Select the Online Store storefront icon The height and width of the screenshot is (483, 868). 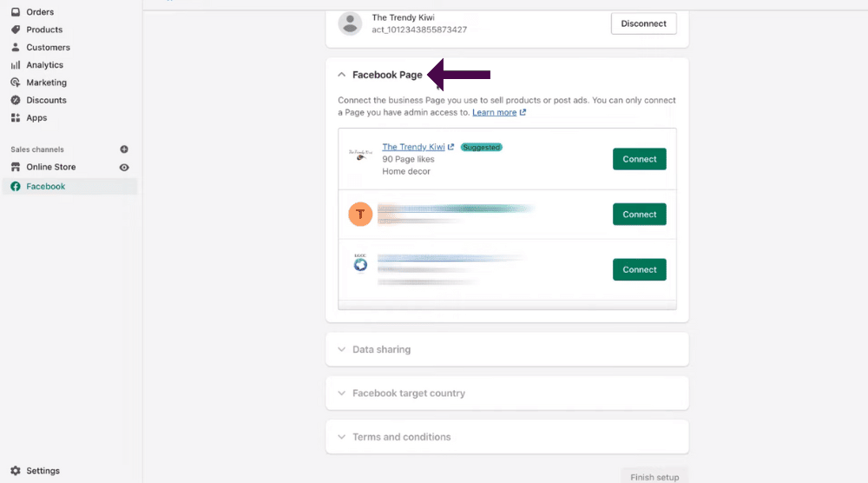(16, 167)
